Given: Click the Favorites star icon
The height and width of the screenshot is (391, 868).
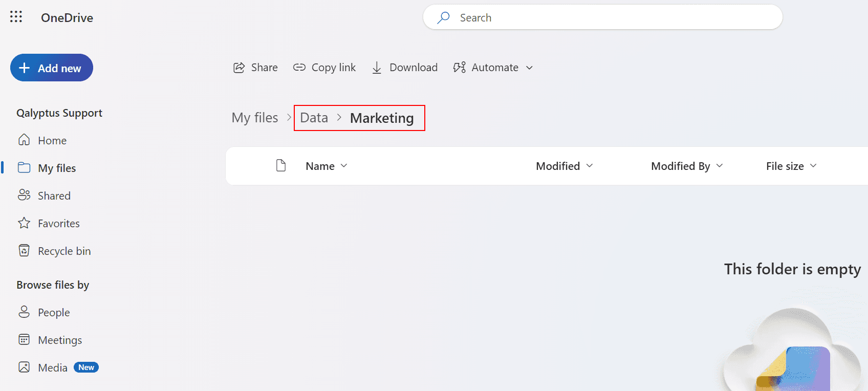Looking at the screenshot, I should click(x=24, y=223).
